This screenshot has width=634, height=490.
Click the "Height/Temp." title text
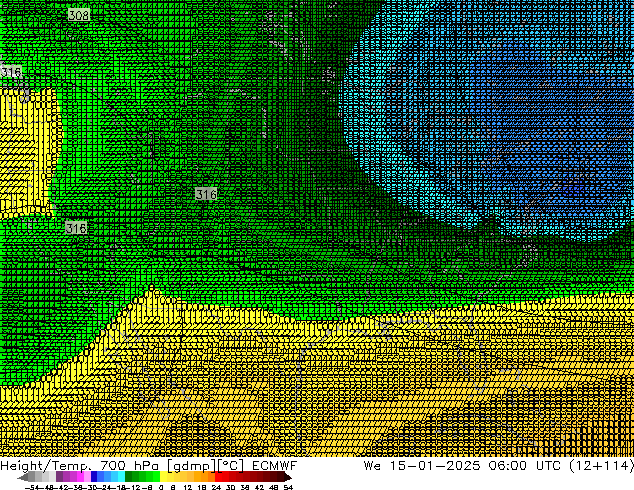pyautogui.click(x=44, y=466)
